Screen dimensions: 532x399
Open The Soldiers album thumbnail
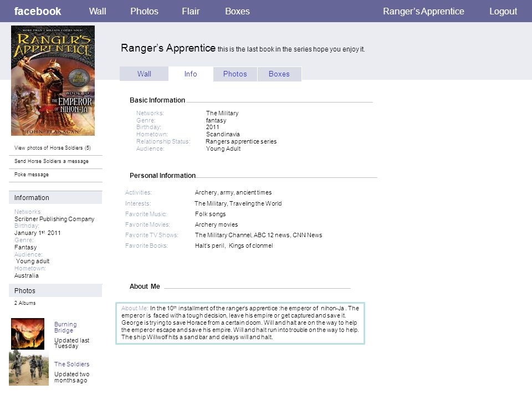[29, 368]
